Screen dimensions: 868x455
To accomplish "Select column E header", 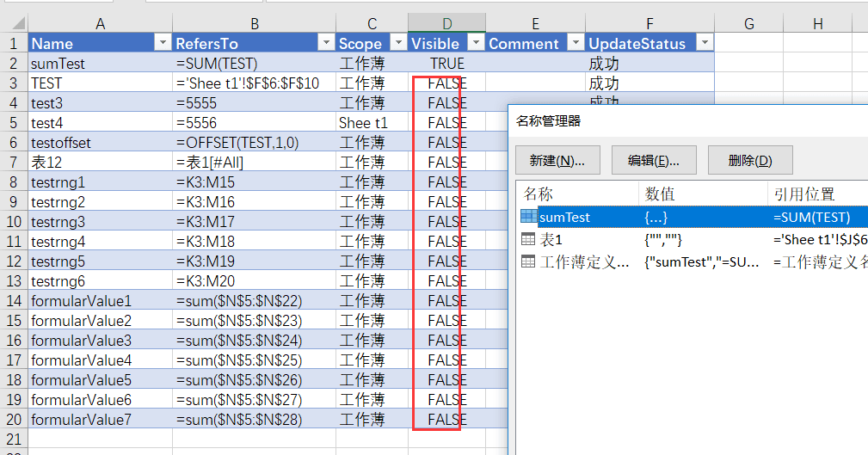I will (535, 23).
